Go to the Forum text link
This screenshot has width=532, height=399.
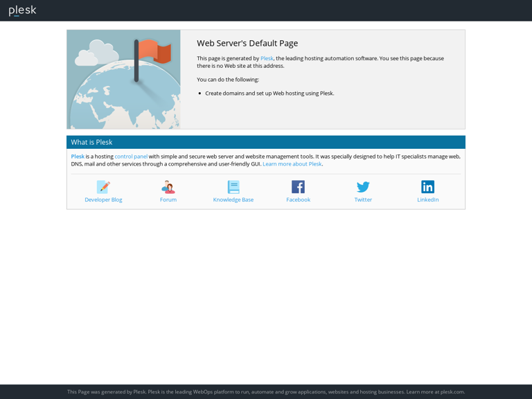(168, 199)
